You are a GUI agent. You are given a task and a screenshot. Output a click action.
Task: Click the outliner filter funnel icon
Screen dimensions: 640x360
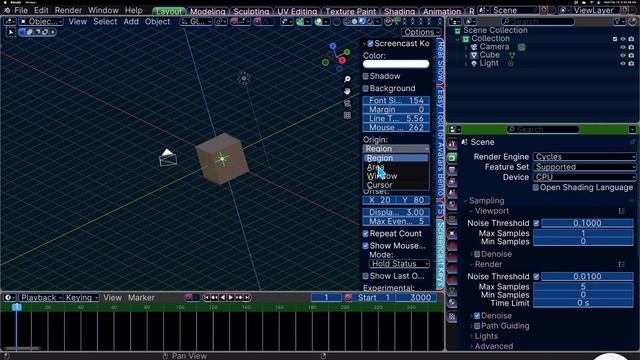click(618, 21)
